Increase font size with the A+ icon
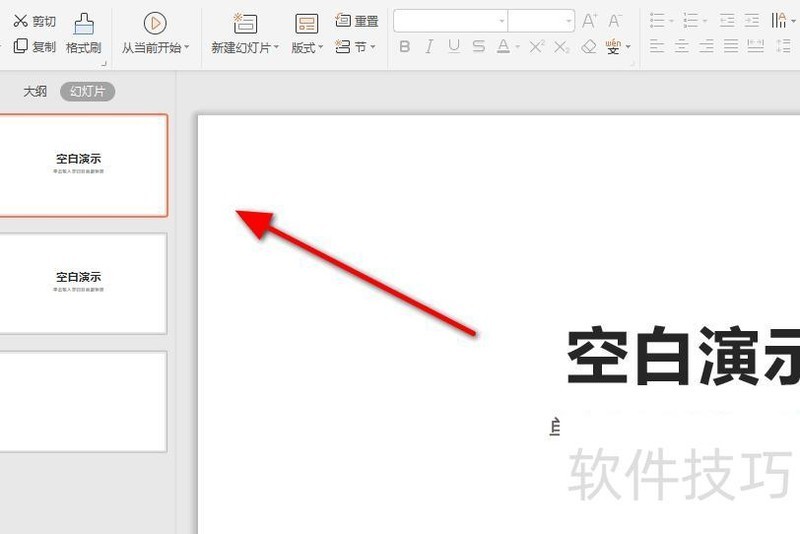Image resolution: width=800 pixels, height=534 pixels. (x=590, y=21)
